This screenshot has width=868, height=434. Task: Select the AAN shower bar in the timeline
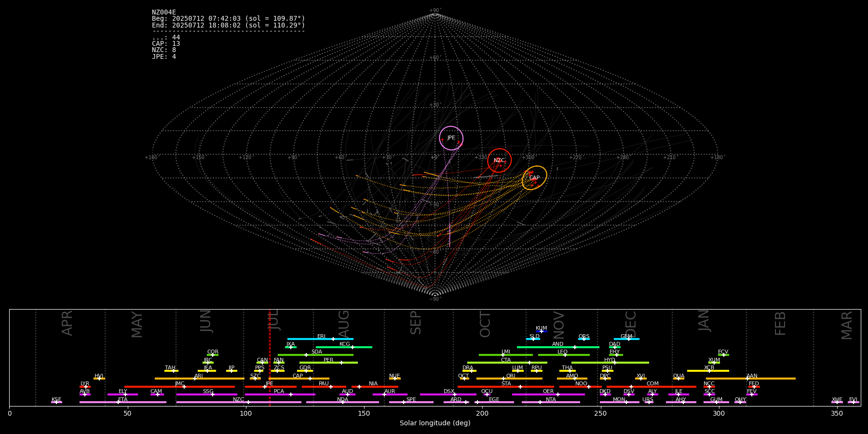tap(751, 379)
